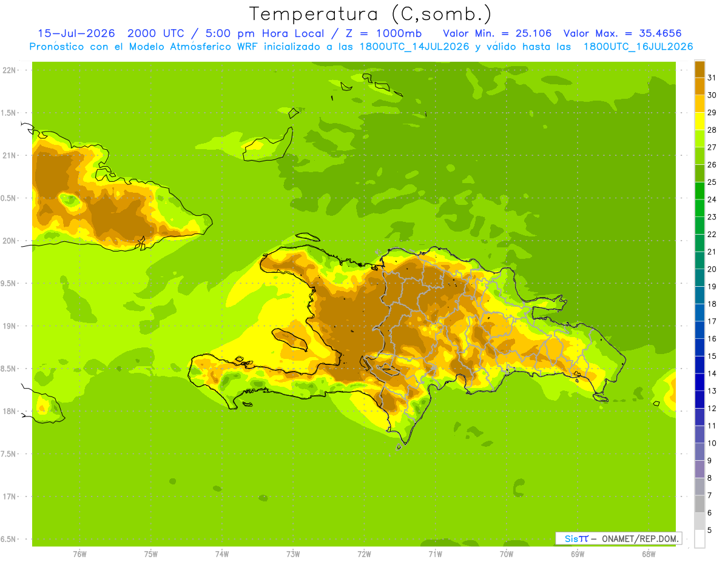Click the '22N' latitude axis label
This screenshot has width=728, height=562.
coord(9,70)
